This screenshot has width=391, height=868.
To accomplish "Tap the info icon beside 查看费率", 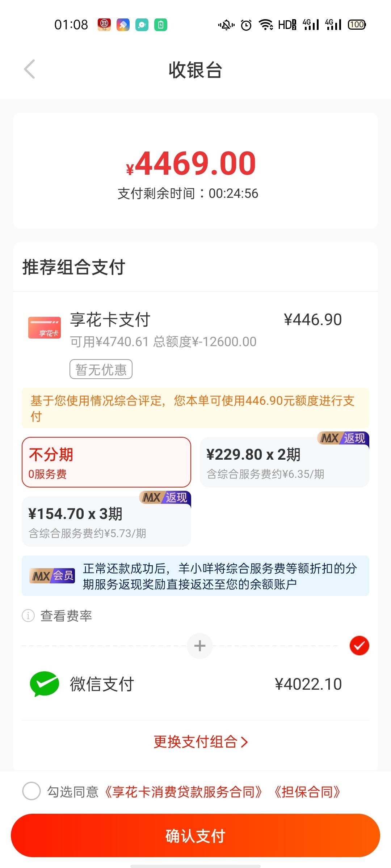I will point(28,615).
